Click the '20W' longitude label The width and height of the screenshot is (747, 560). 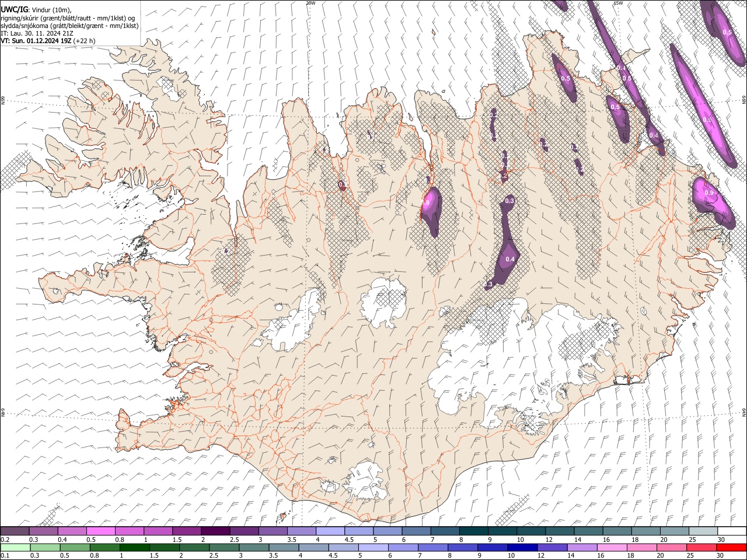point(310,3)
